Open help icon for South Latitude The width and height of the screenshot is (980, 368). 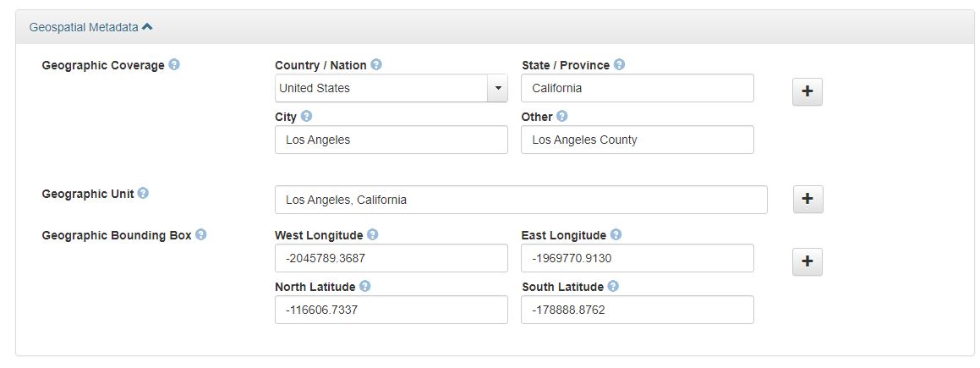tap(613, 286)
